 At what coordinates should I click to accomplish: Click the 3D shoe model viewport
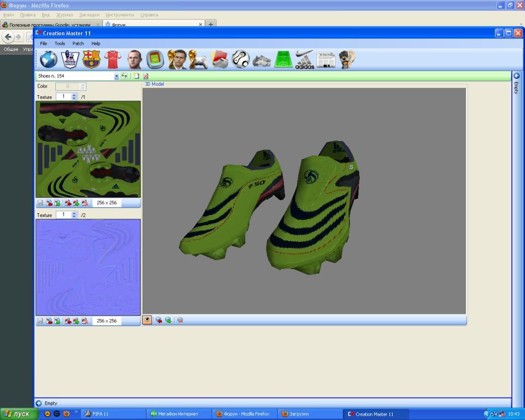[304, 201]
